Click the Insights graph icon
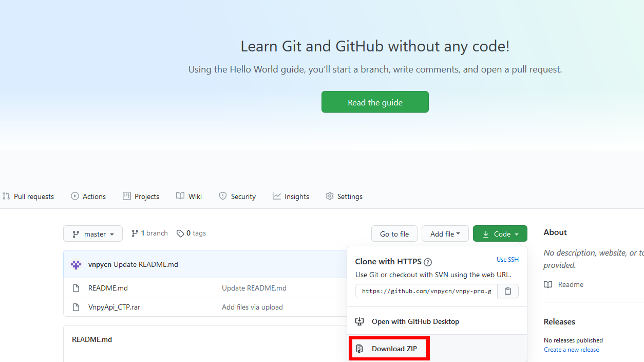 coord(276,196)
